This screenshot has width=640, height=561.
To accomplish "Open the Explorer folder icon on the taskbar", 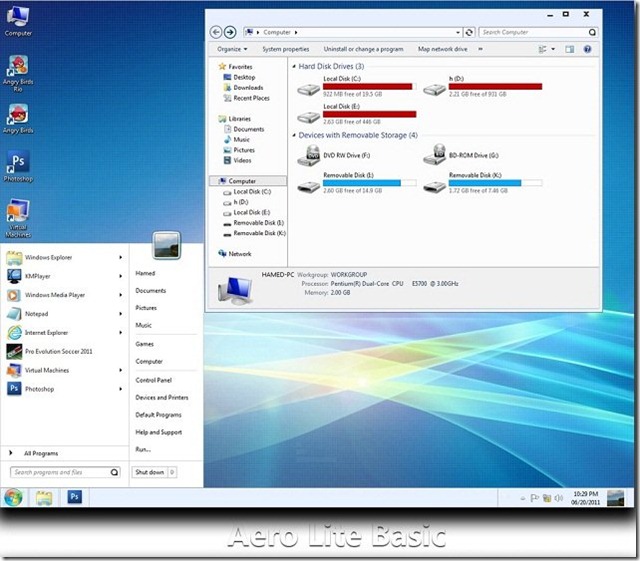I will tap(44, 497).
